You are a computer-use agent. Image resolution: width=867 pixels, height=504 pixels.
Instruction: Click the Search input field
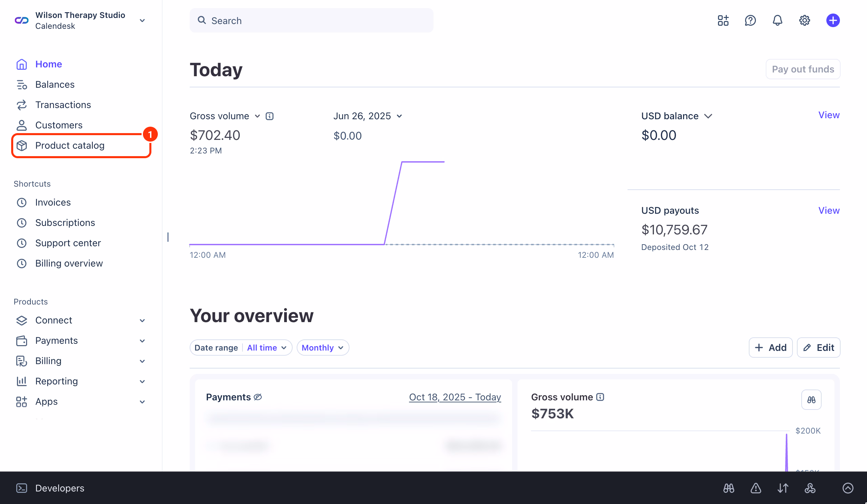[x=311, y=21]
